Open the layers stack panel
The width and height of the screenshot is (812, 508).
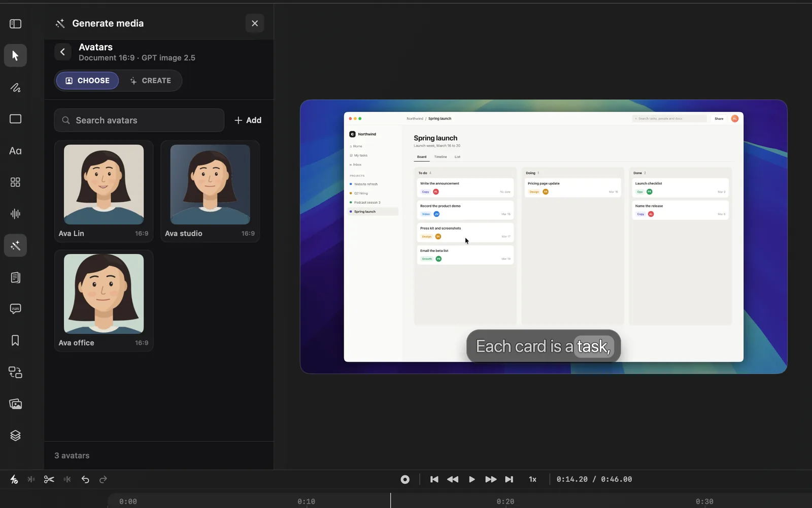point(15,435)
